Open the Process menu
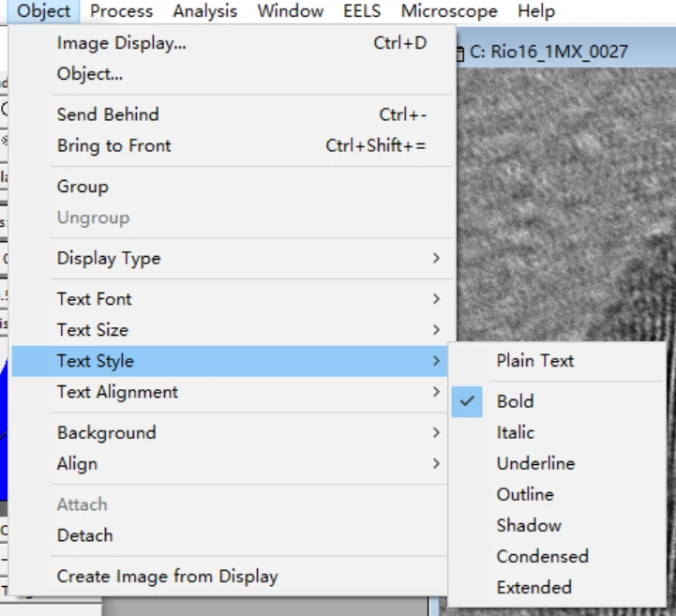Image resolution: width=676 pixels, height=616 pixels. tap(122, 11)
